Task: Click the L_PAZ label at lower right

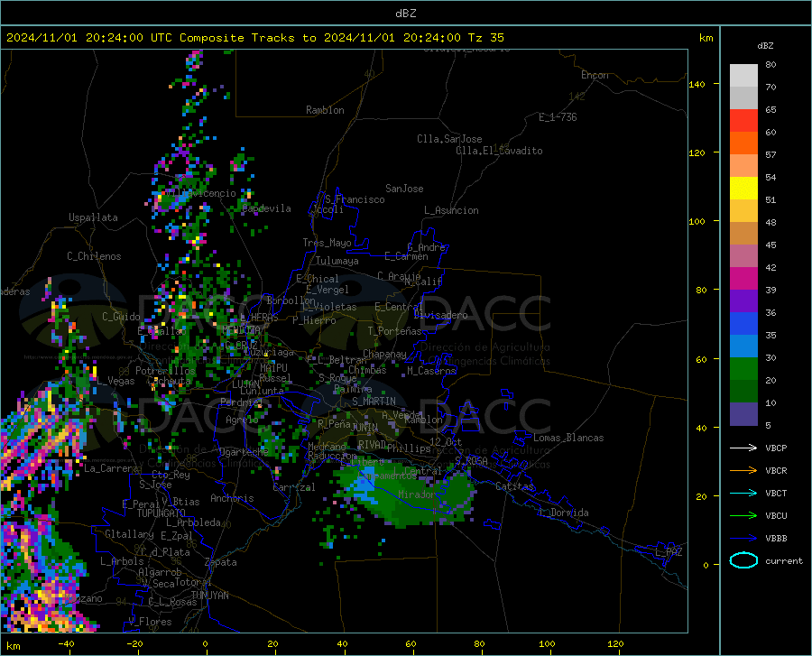Action: (x=669, y=552)
